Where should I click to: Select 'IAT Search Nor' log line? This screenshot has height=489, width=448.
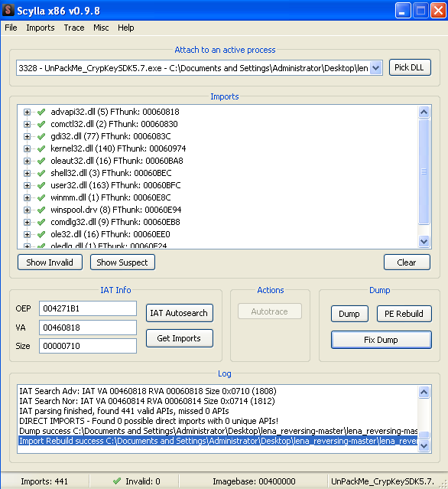click(147, 401)
